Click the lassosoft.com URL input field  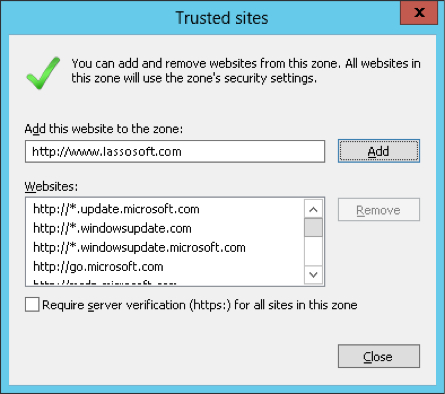point(175,152)
